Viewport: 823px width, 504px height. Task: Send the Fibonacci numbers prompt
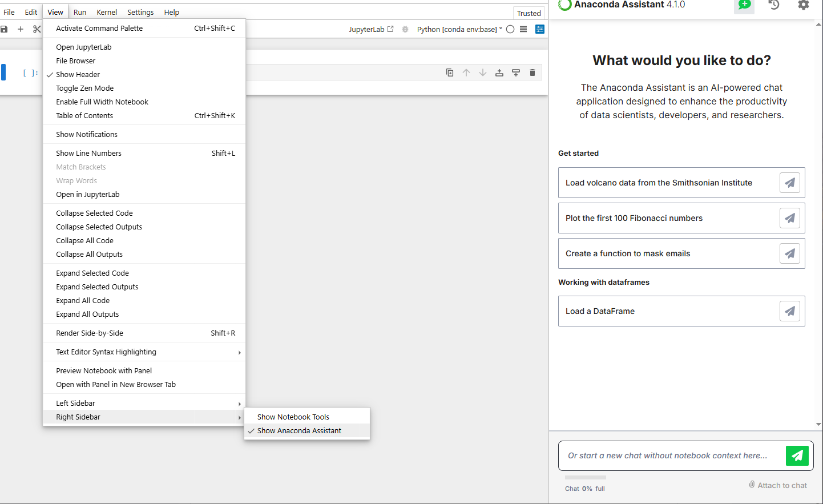(x=789, y=218)
